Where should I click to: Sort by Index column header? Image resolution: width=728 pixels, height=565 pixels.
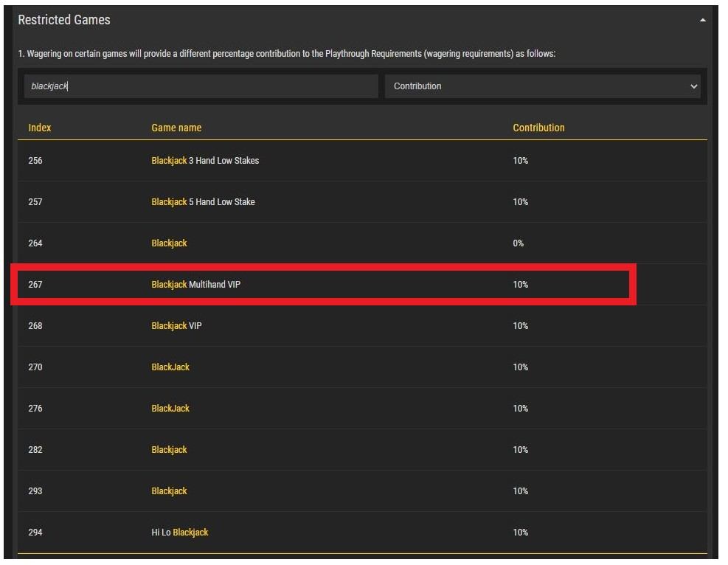(40, 128)
